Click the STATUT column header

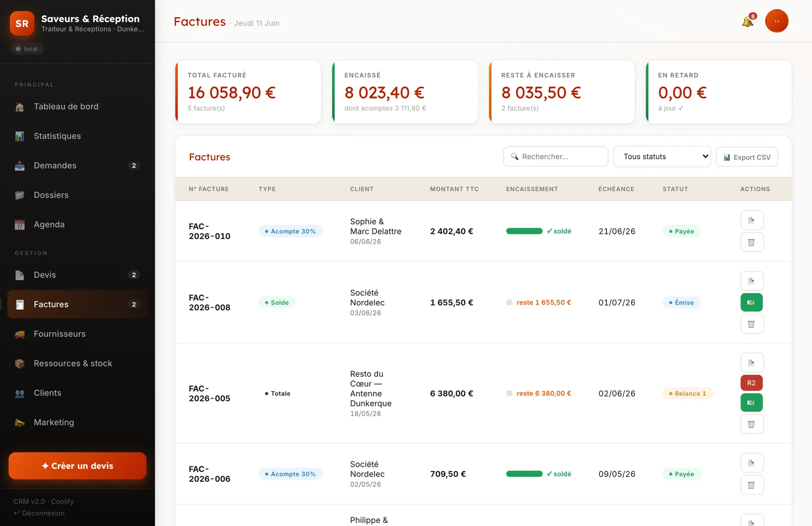pyautogui.click(x=675, y=189)
